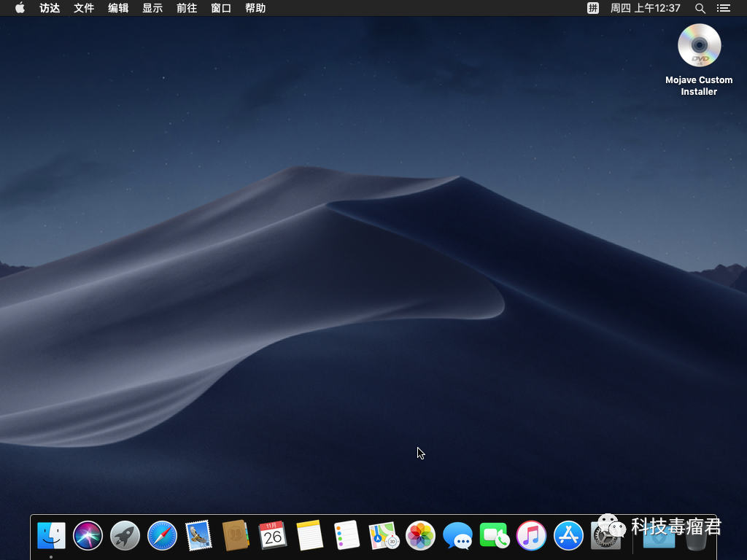Click the Spotlight search magnifier
Image resolution: width=747 pixels, height=560 pixels.
tap(700, 8)
